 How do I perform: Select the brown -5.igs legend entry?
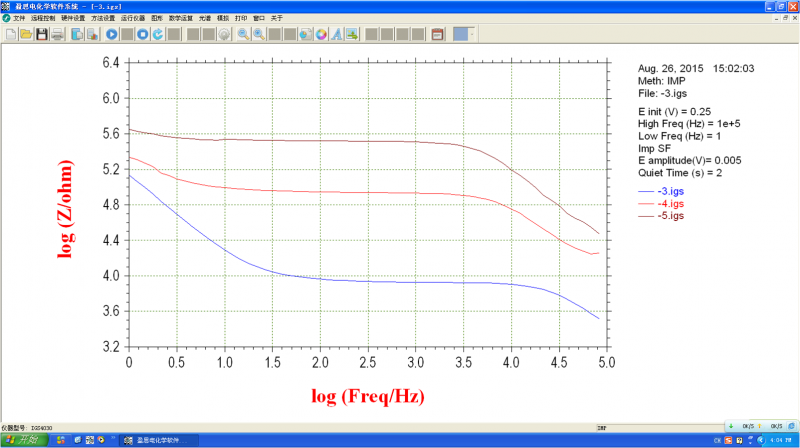pos(661,216)
